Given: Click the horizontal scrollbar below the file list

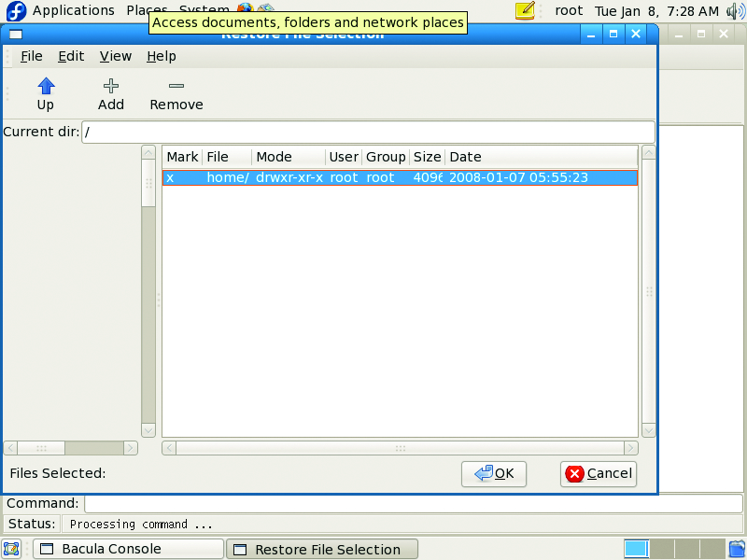Looking at the screenshot, I should coord(401,448).
